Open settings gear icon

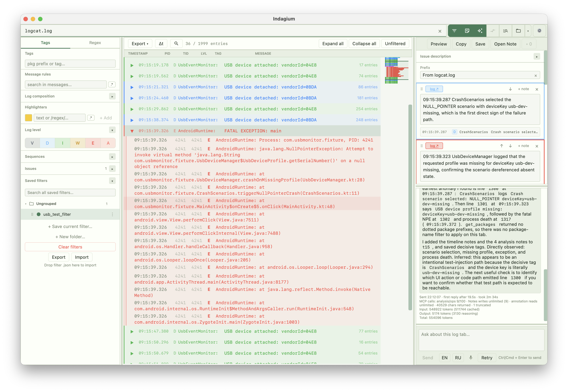click(x=539, y=31)
